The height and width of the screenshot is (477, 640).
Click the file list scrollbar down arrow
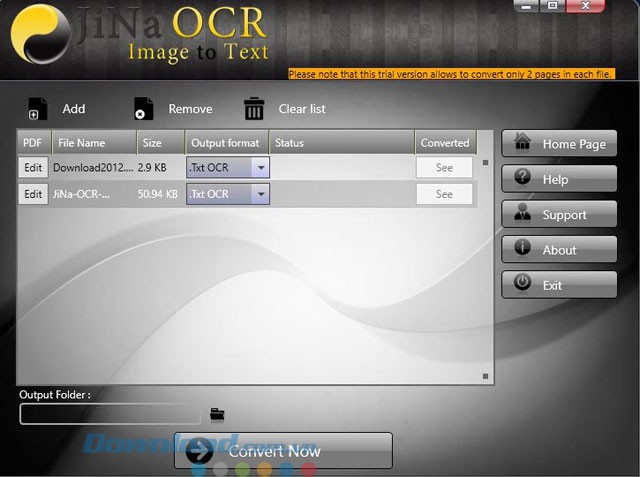486,376
